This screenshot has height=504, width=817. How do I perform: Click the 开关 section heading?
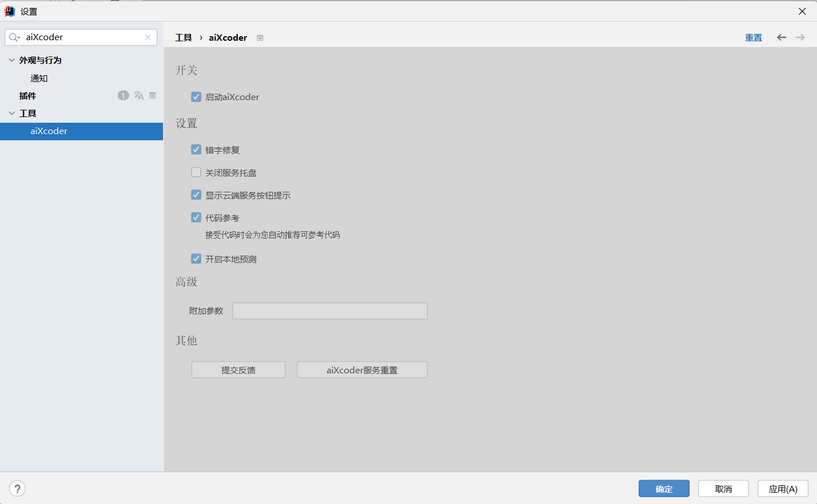point(186,70)
